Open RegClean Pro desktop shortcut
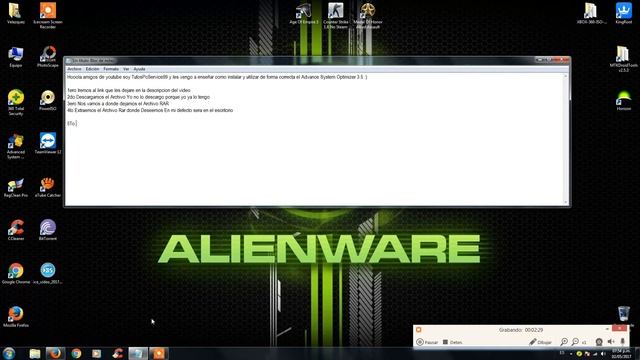Screen dimensions: 640x360 point(16,187)
